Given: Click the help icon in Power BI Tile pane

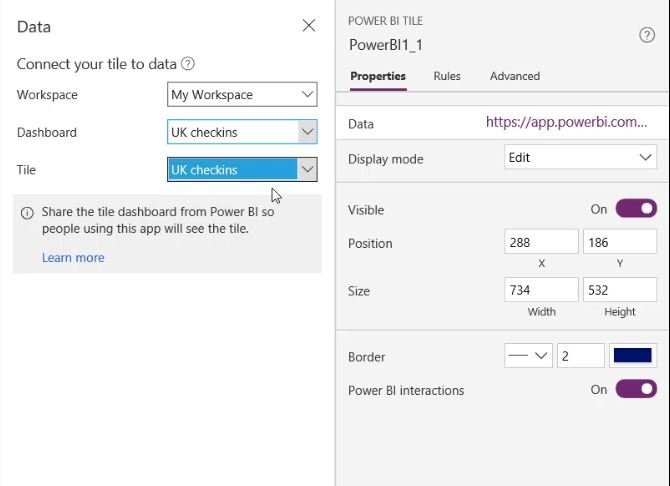Looking at the screenshot, I should (646, 35).
